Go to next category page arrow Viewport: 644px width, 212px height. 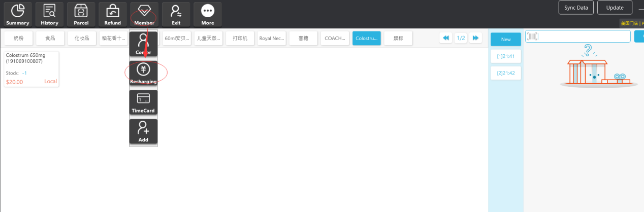[475, 38]
